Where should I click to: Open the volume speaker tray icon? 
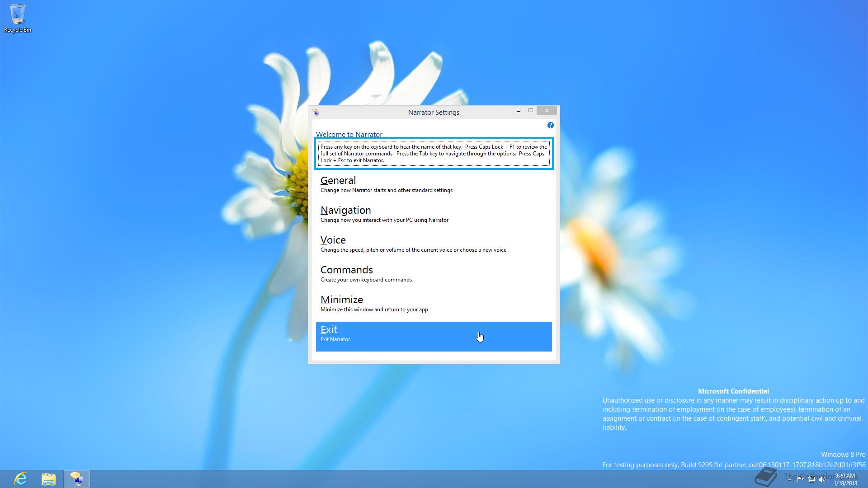click(822, 479)
